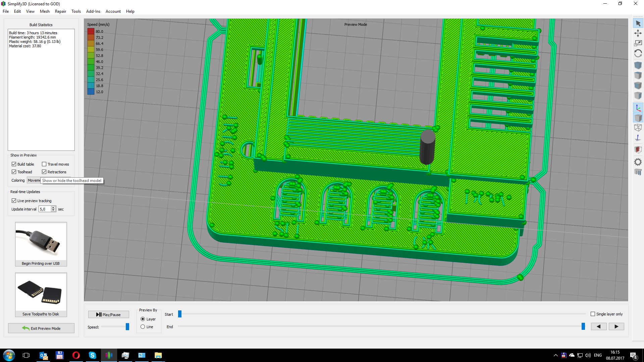
Task: Open the Add-Ins menu
Action: pyautogui.click(x=93, y=11)
